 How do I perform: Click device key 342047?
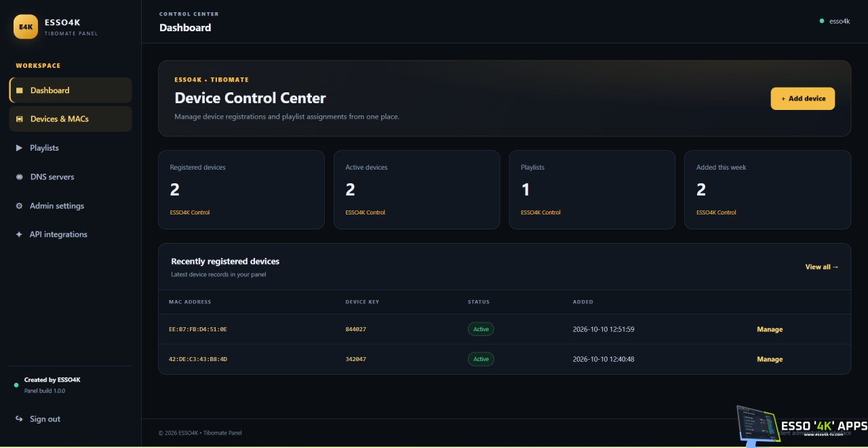pyautogui.click(x=356, y=359)
